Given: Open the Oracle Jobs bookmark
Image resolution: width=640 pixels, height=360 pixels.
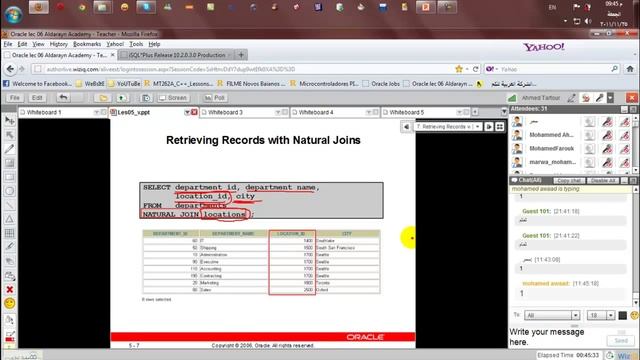Looking at the screenshot, I should tap(381, 84).
